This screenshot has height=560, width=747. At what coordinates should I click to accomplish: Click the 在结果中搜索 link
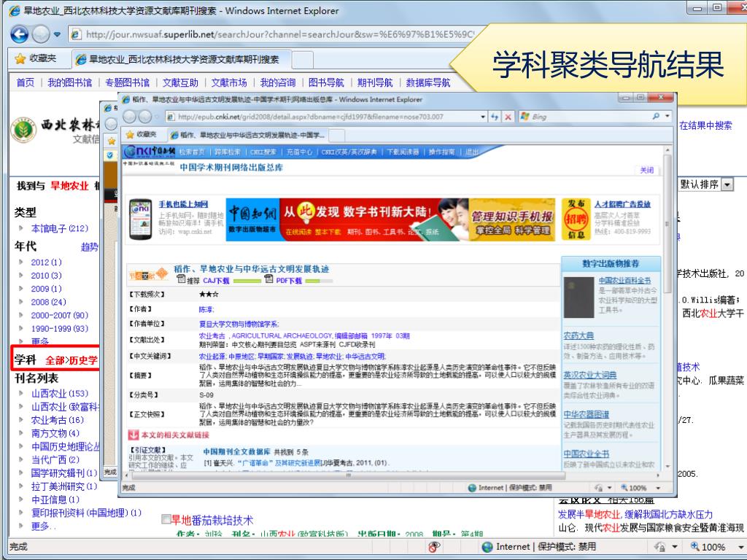705,125
